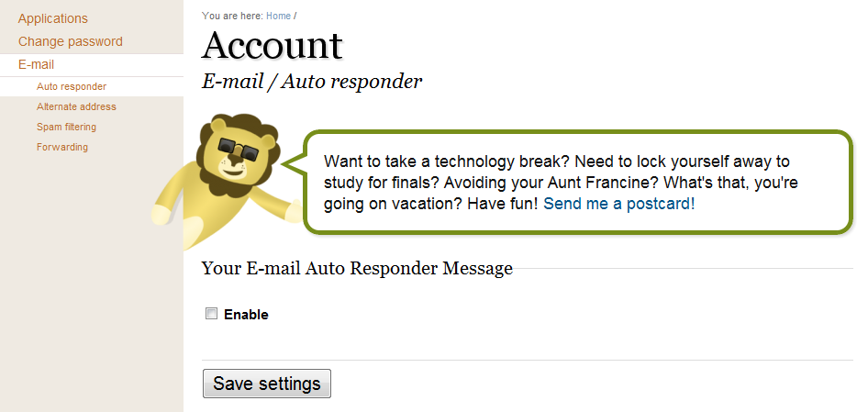Follow the Send me a postcard link
Screen dimensions: 868x412
click(619, 204)
